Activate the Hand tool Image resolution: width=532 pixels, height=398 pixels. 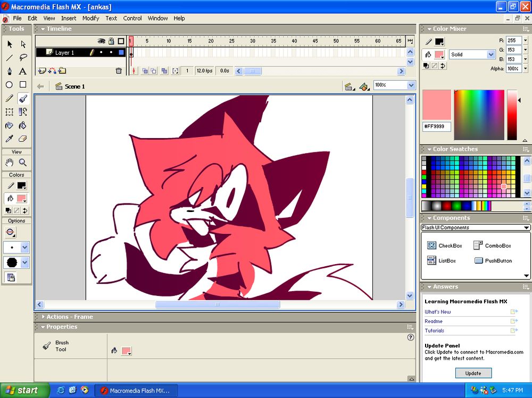click(10, 163)
